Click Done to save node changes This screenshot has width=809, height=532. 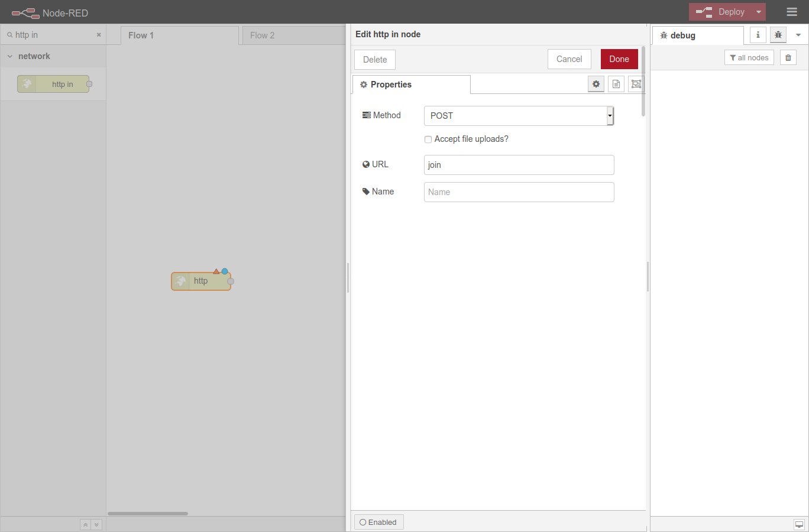pyautogui.click(x=619, y=59)
